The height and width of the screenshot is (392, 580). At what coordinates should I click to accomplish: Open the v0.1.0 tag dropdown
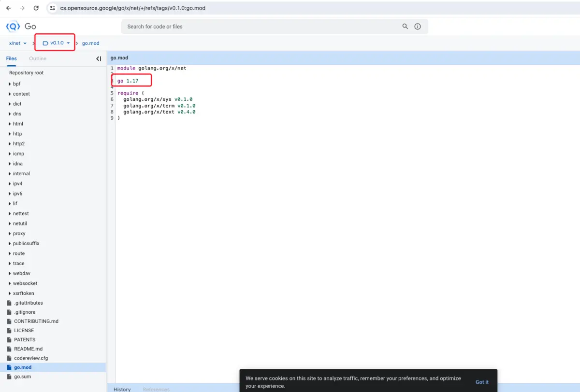(57, 43)
